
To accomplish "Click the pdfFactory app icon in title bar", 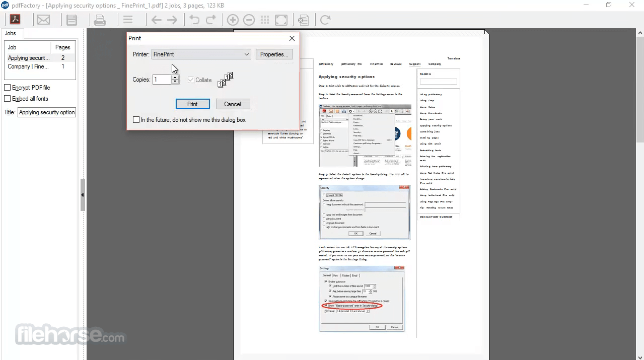I will [x=5, y=5].
